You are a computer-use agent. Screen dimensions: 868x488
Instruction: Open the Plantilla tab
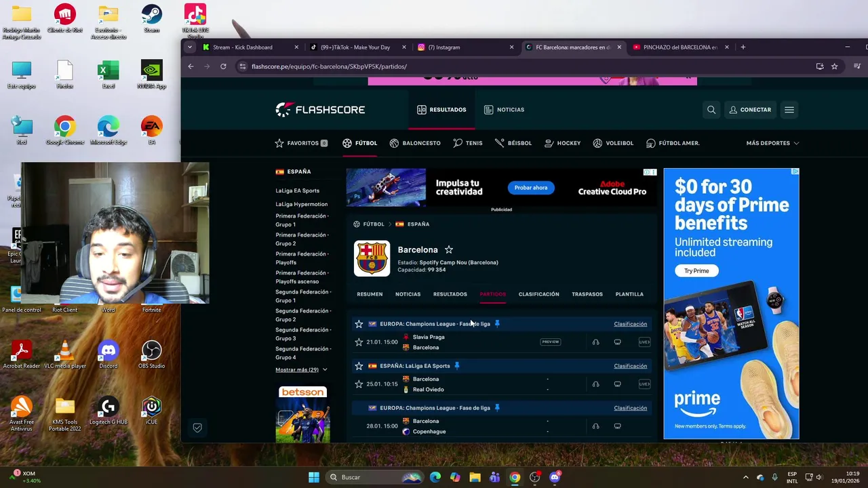point(629,294)
